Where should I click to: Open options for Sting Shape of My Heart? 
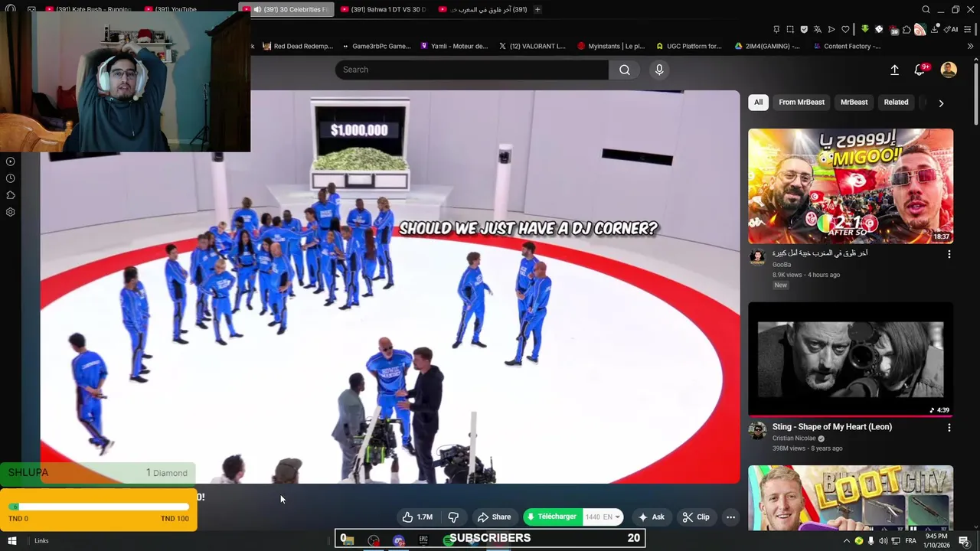tap(949, 428)
